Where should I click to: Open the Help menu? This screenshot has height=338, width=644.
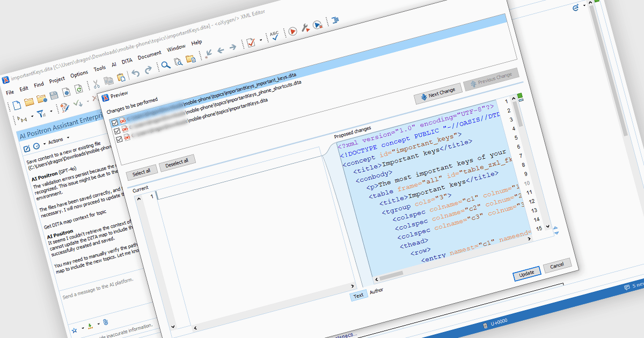[x=197, y=42]
